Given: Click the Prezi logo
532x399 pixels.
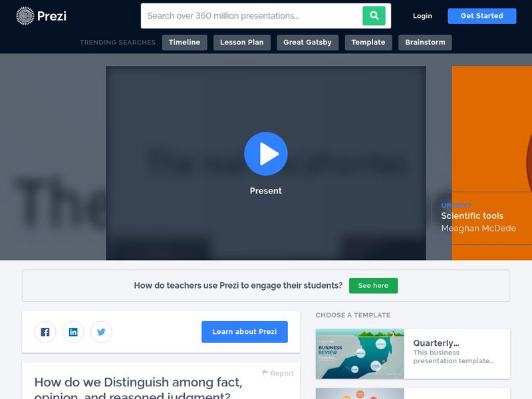Looking at the screenshot, I should point(41,15).
